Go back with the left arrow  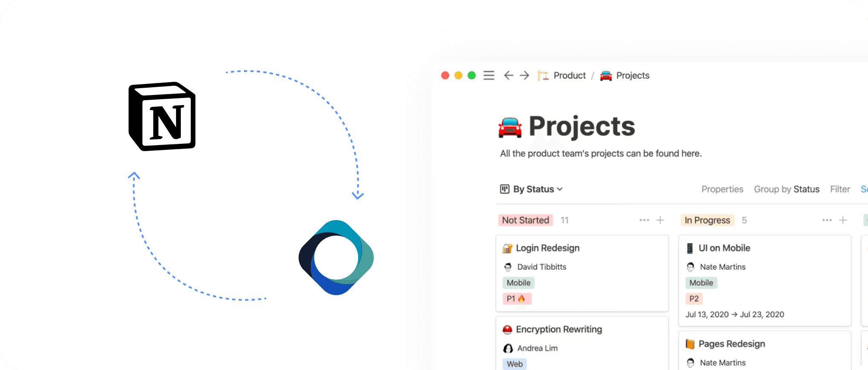point(508,75)
